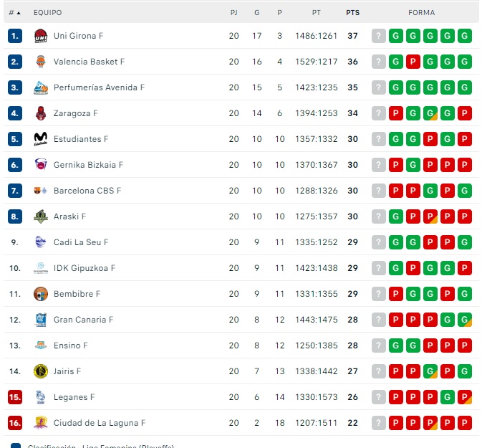Sort by the EQUIPO column header
482x448 pixels.
48,13
